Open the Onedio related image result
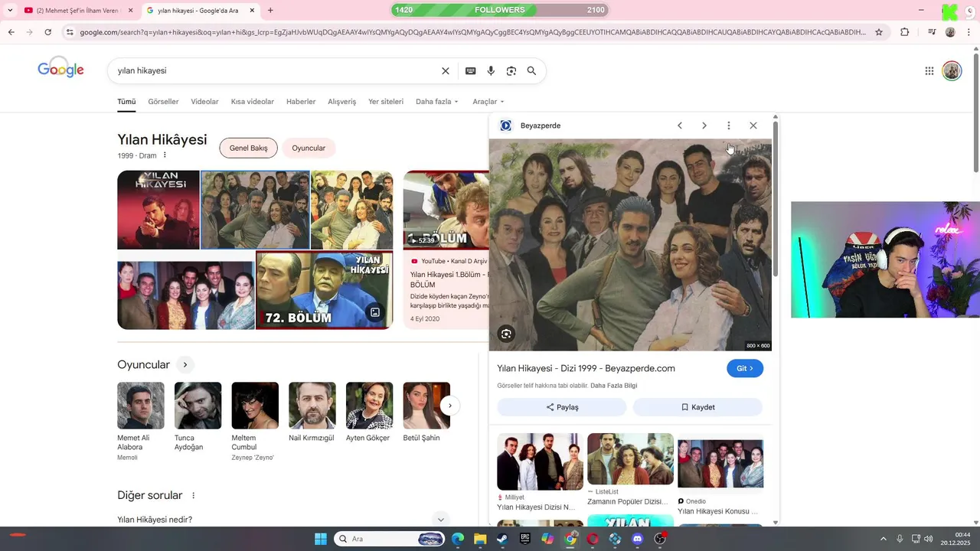 tap(720, 477)
